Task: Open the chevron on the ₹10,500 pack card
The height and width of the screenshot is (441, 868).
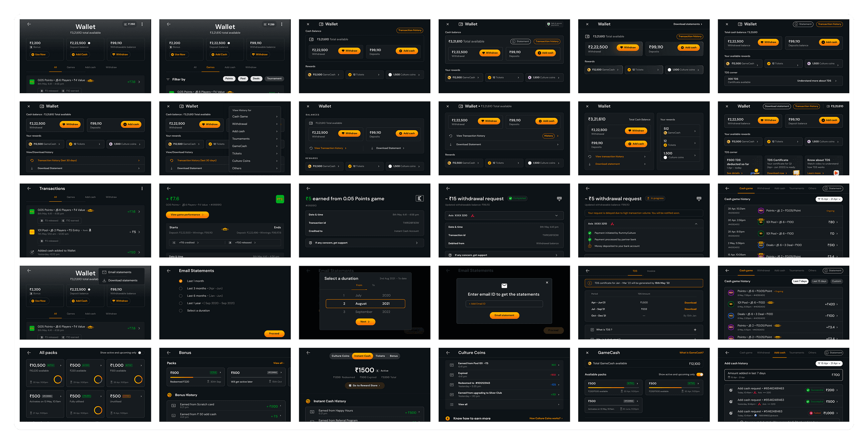Action: point(61,366)
